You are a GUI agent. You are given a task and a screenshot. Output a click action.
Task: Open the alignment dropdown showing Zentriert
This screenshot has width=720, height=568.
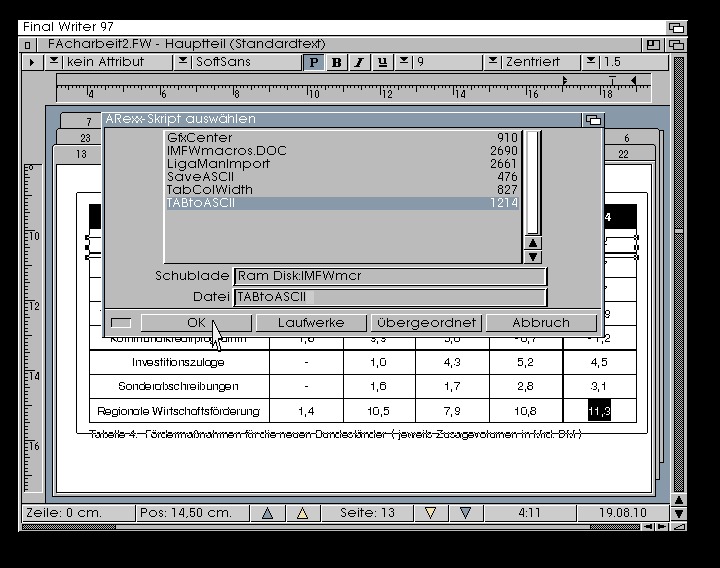coord(493,62)
